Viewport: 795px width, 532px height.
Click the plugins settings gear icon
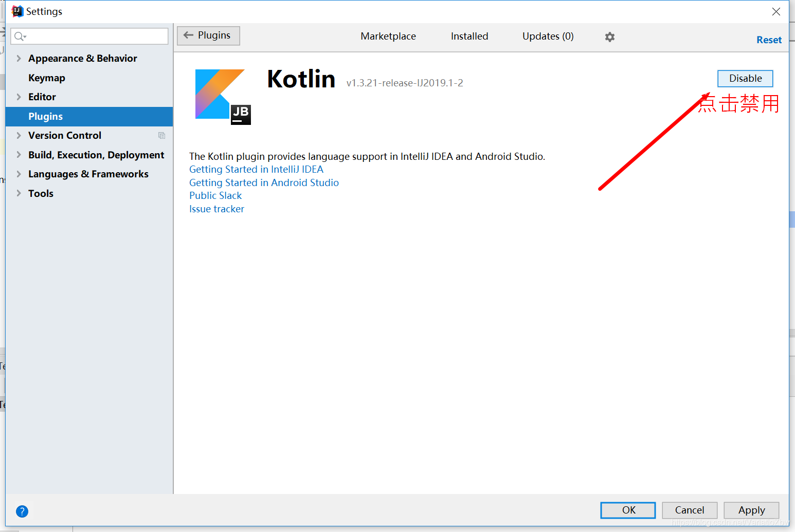click(610, 37)
